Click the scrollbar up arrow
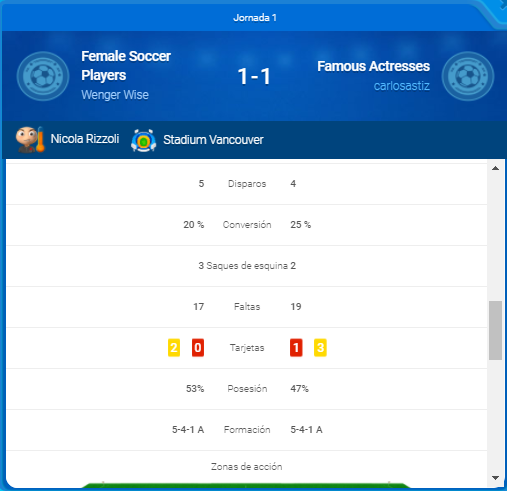This screenshot has height=491, width=507. 495,168
